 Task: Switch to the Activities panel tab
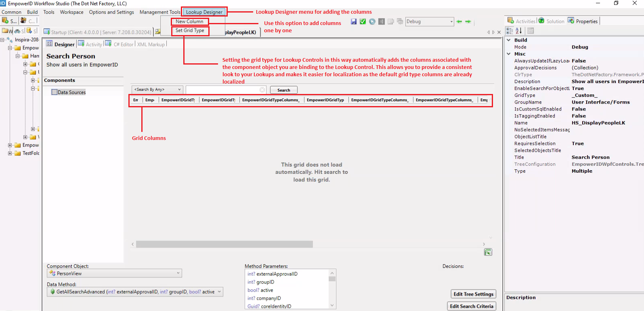(522, 21)
